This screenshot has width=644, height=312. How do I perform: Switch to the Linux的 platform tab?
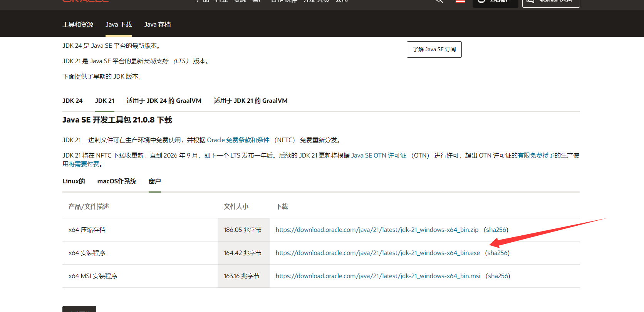pos(74,181)
